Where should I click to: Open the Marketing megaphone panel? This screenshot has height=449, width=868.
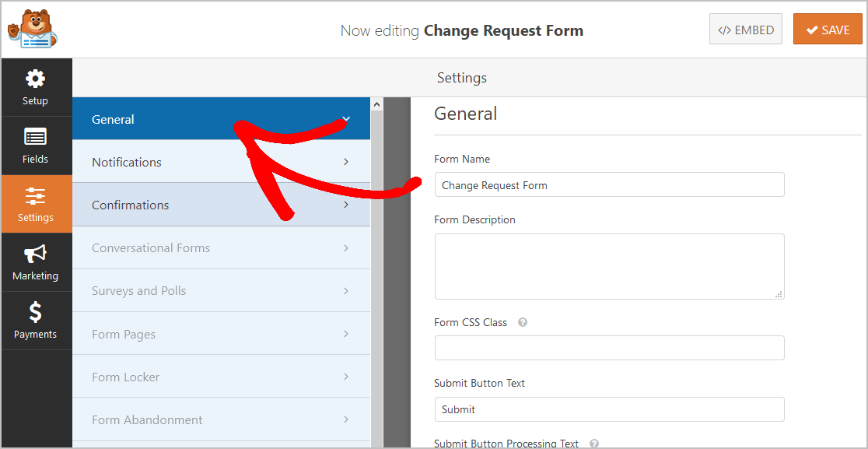click(36, 262)
